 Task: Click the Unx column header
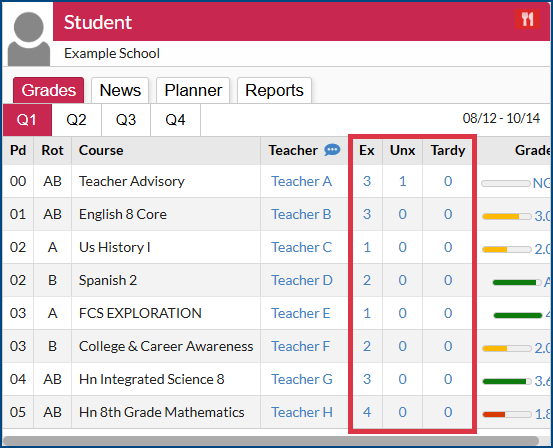click(x=402, y=150)
